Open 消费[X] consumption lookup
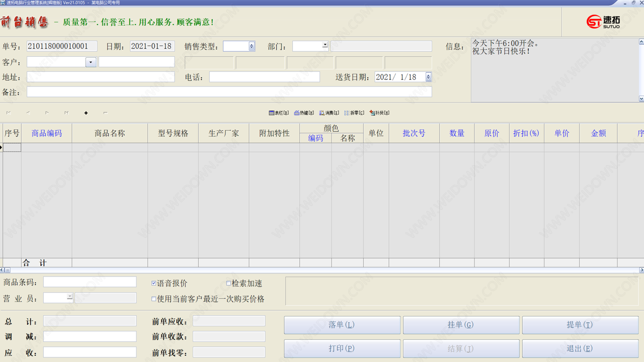The width and height of the screenshot is (644, 362). coord(329,113)
